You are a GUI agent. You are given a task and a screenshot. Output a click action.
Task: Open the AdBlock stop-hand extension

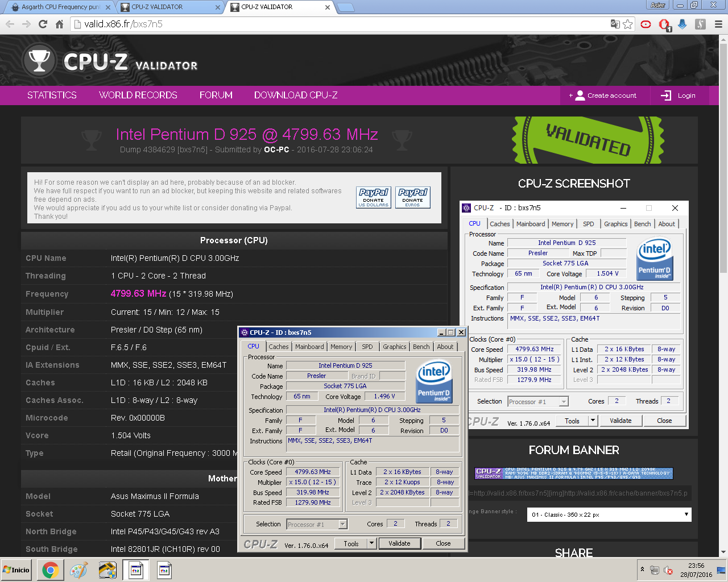(664, 24)
